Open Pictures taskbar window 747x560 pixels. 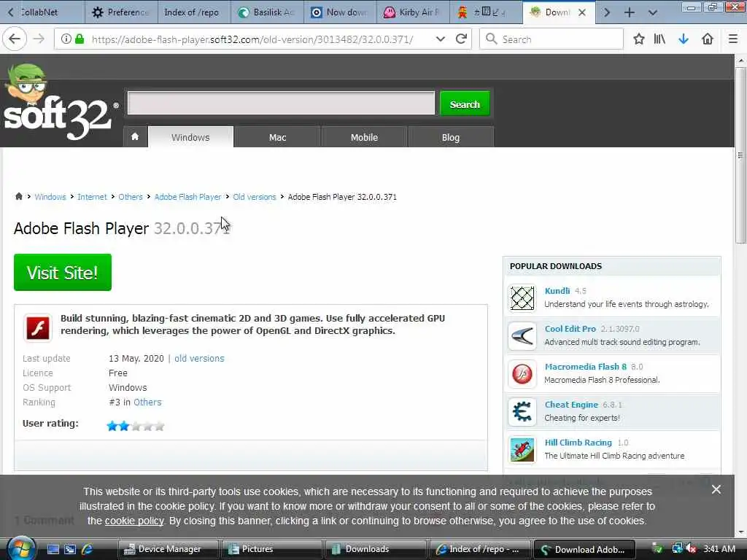click(271, 549)
